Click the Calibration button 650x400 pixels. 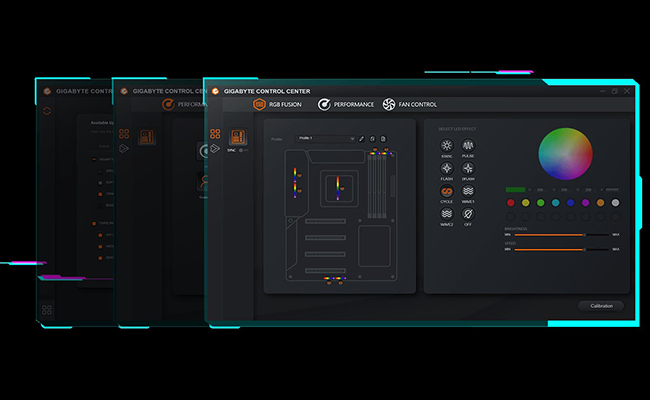tap(601, 306)
